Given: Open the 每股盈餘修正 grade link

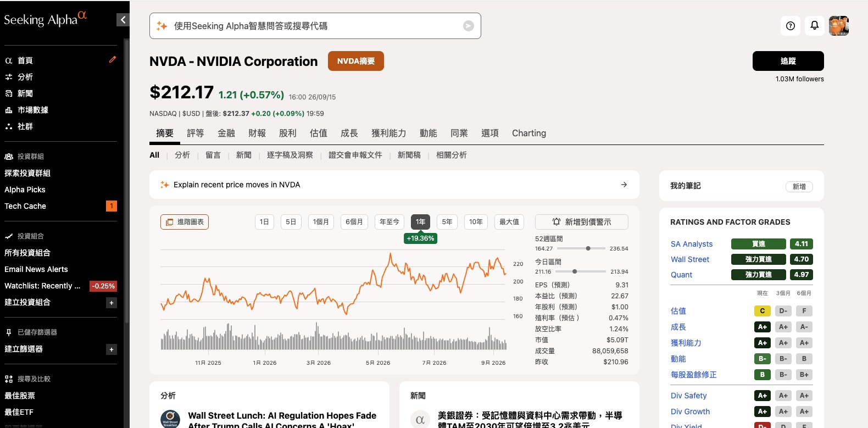Looking at the screenshot, I should (x=694, y=375).
